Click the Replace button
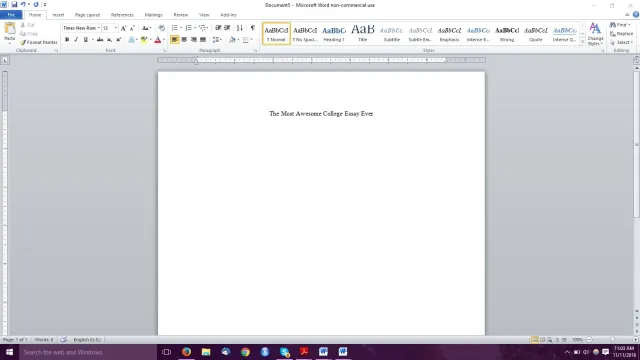The width and height of the screenshot is (640, 360). [621, 33]
